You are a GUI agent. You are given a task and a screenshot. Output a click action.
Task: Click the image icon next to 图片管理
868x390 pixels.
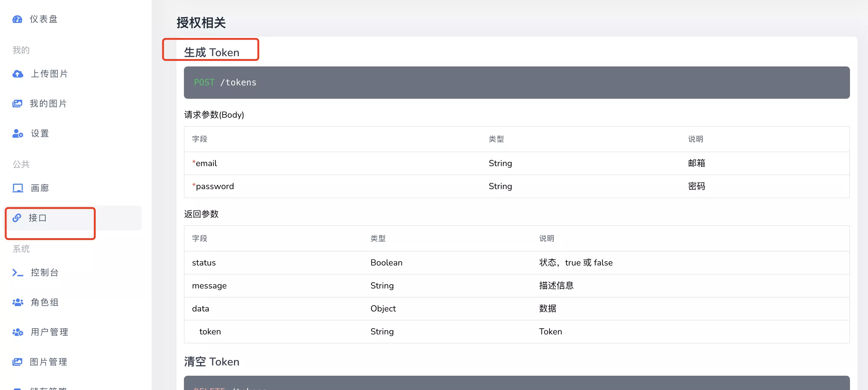coord(17,362)
